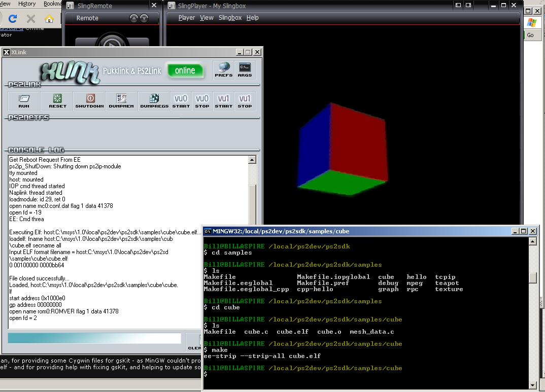Image resolution: width=545 pixels, height=392 pixels.
Task: Click the MINGW32 terminal vertical scrollbar thumb
Action: (x=532, y=278)
